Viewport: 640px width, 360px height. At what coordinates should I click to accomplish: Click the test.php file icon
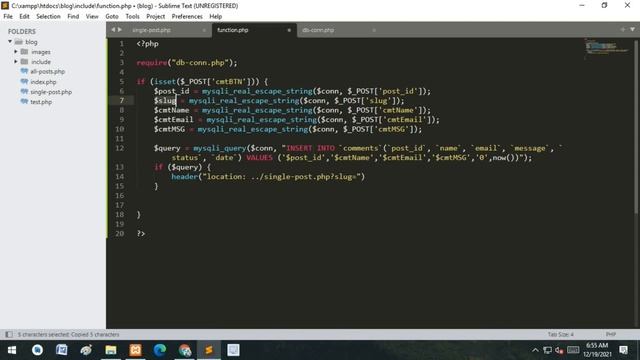click(x=24, y=101)
